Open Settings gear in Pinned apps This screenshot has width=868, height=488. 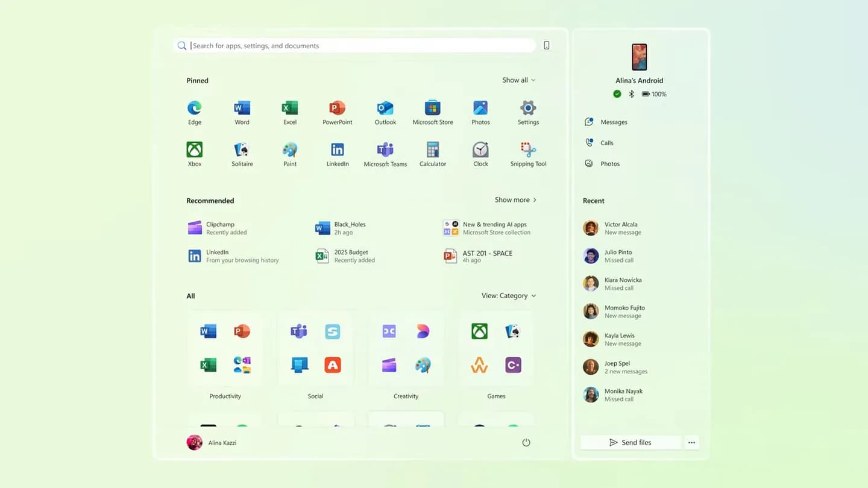(528, 113)
